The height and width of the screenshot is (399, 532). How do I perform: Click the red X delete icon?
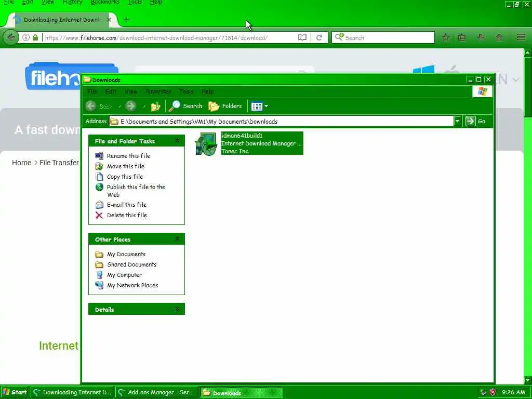[x=99, y=215]
